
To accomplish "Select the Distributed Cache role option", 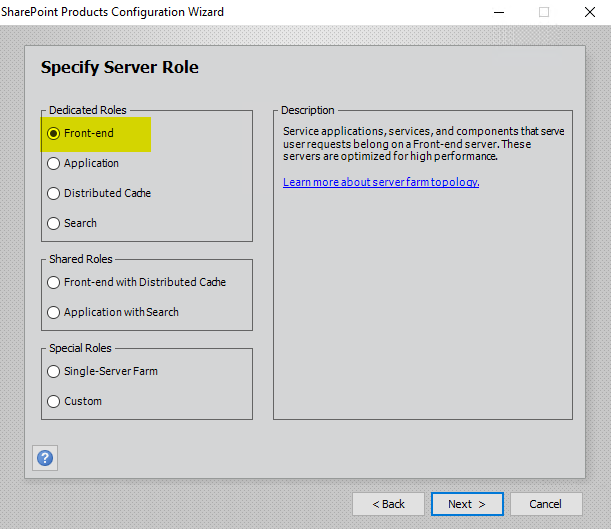I will click(54, 193).
